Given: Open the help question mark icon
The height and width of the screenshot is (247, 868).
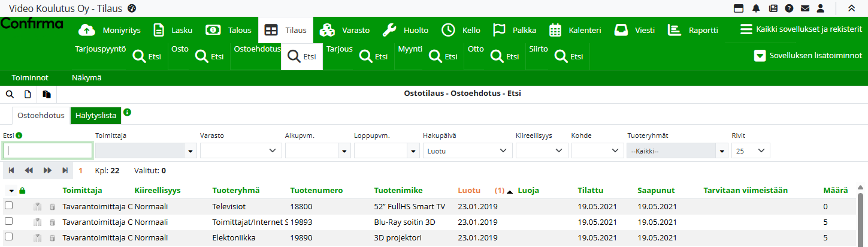Looking at the screenshot, I should point(789,8).
